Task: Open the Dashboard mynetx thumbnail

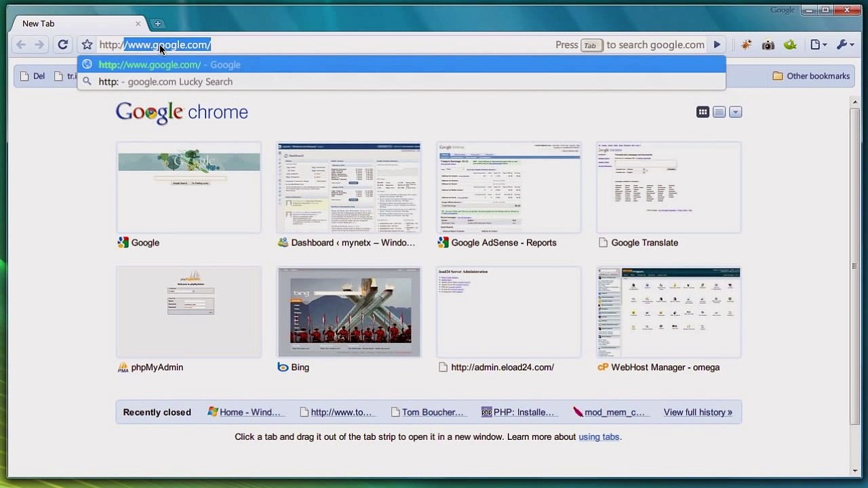Action: point(349,187)
